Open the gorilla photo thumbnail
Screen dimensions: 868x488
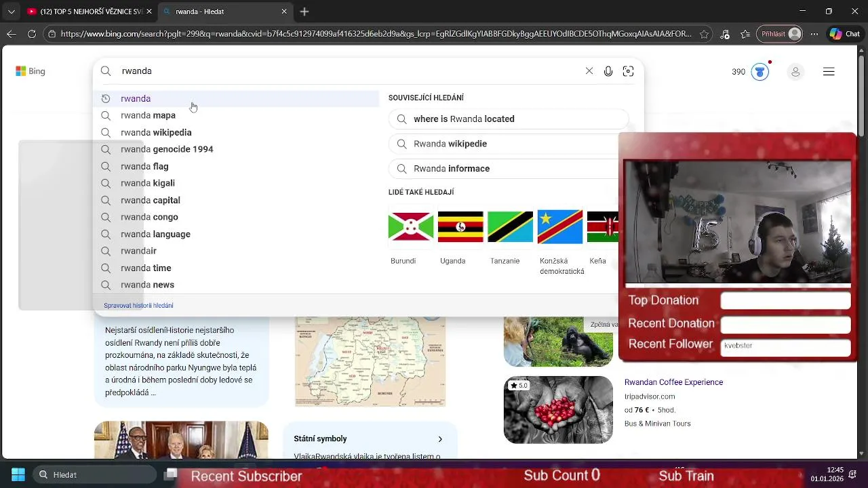click(558, 341)
